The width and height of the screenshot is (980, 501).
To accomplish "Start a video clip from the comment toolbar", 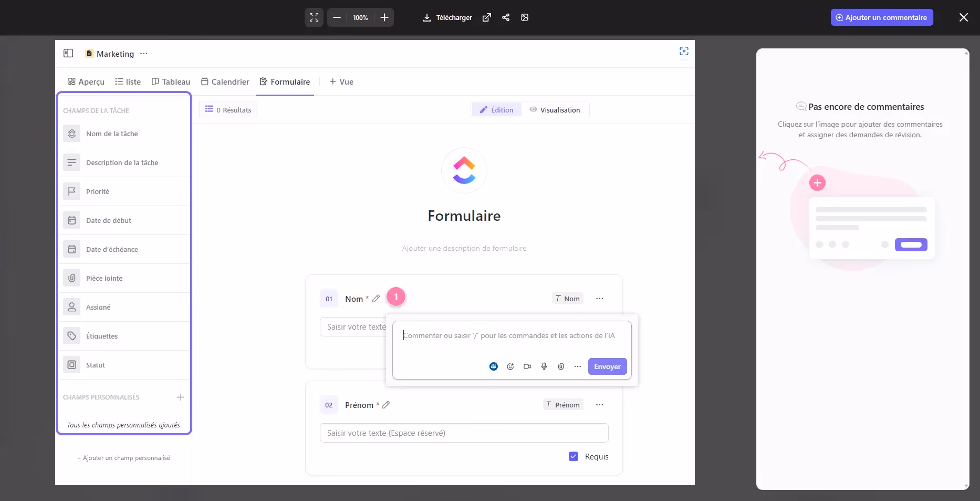I will click(527, 366).
